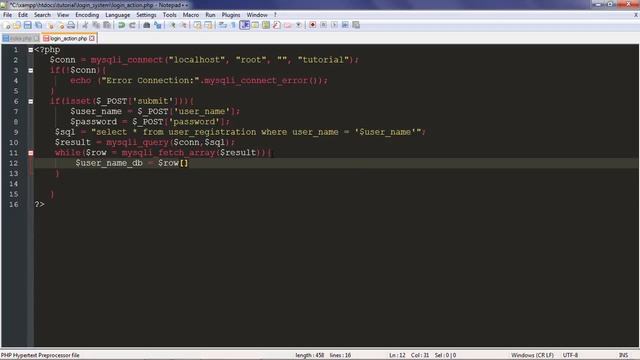The image size is (640, 360).
Task: Switch to the login_action.php tab
Action: 68,38
